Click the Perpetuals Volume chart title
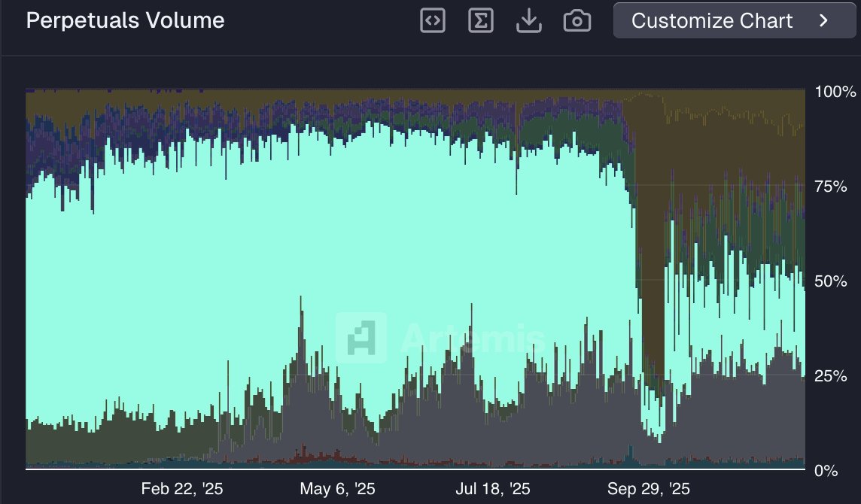Image resolution: width=861 pixels, height=504 pixels. pos(125,20)
